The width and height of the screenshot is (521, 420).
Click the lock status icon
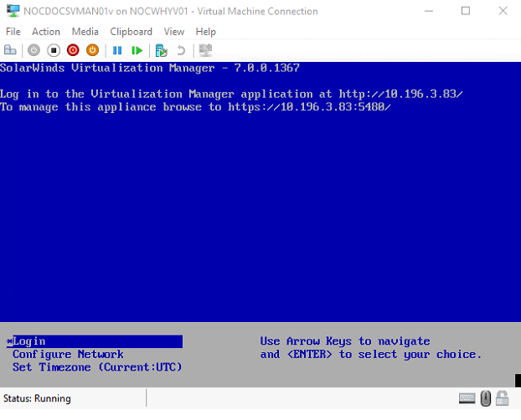pyautogui.click(x=502, y=398)
